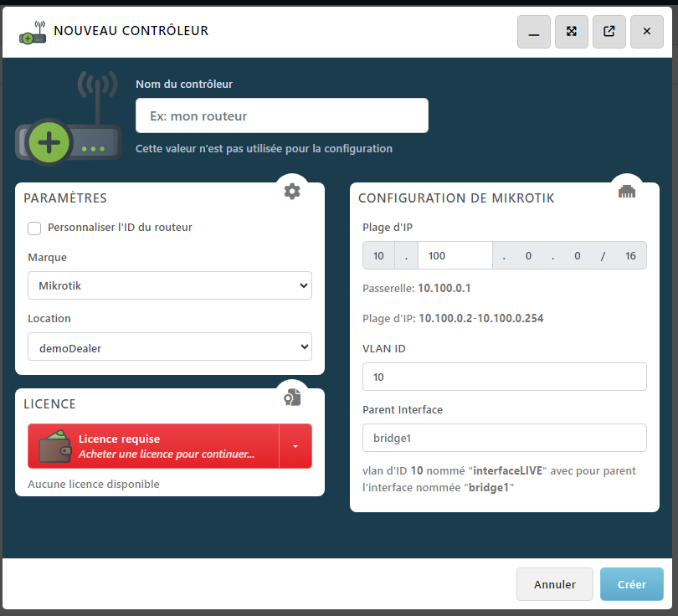Click the Parent Interface field with bridge1
The height and width of the screenshot is (616, 678).
504,438
